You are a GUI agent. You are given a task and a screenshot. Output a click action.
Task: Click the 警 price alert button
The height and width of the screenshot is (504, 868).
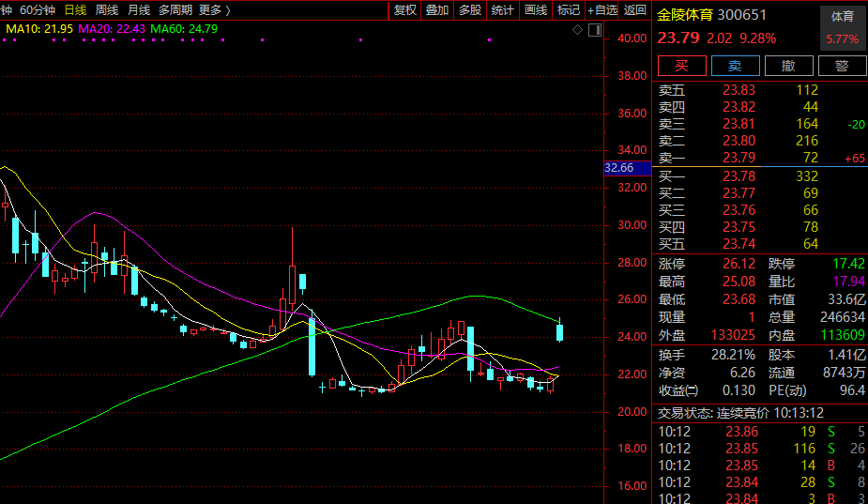(x=842, y=66)
